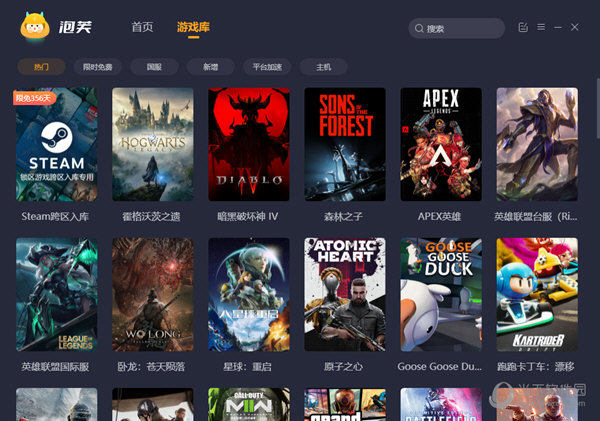Focus the 搜索 search field
This screenshot has height=421, width=600.
click(457, 28)
